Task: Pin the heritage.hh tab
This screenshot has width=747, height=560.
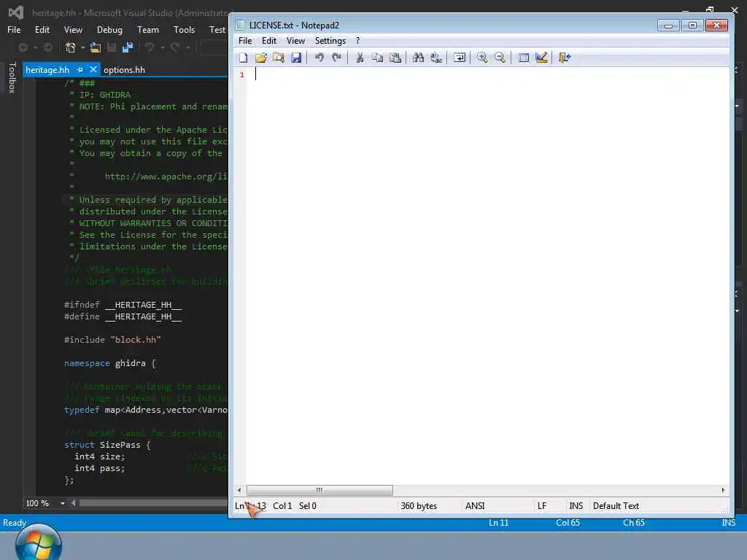Action: [80, 69]
